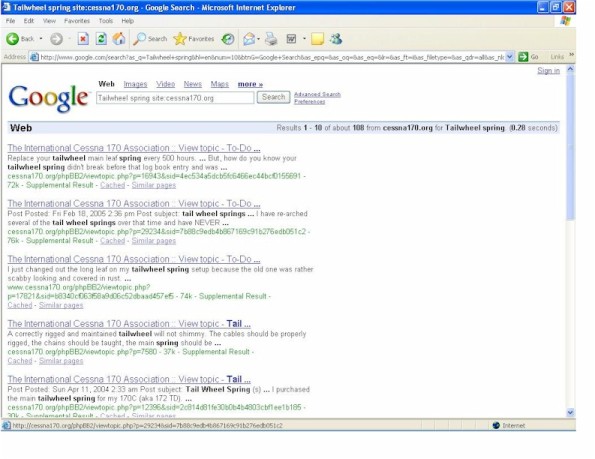Click the green Go arrow button
The width and height of the screenshot is (595, 459).
[523, 57]
